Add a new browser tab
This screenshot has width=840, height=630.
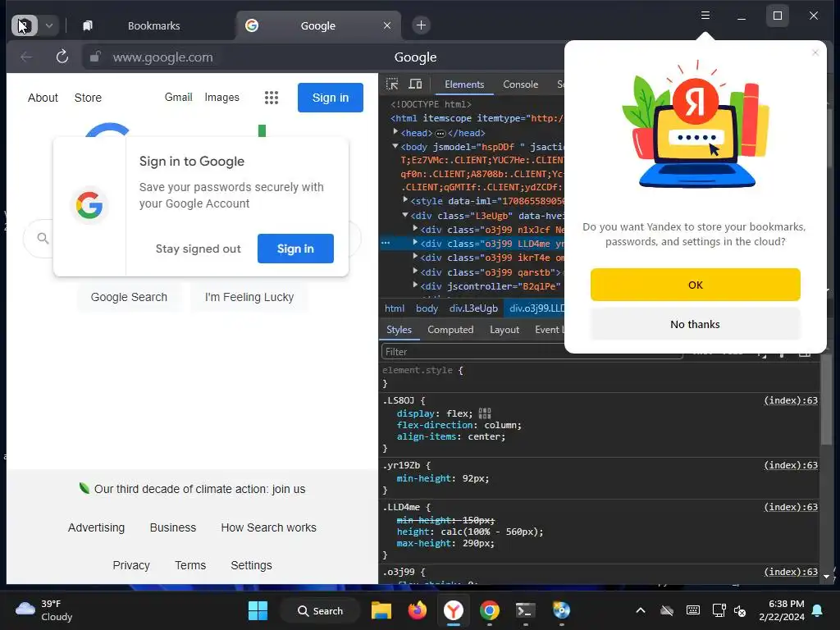coord(421,25)
